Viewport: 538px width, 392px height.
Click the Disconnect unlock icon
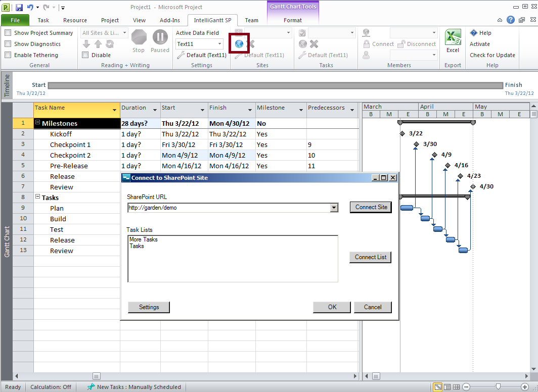(x=401, y=44)
